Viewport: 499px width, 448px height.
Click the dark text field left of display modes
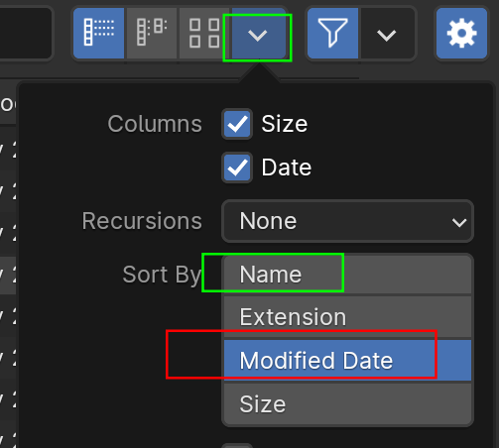pos(26,33)
